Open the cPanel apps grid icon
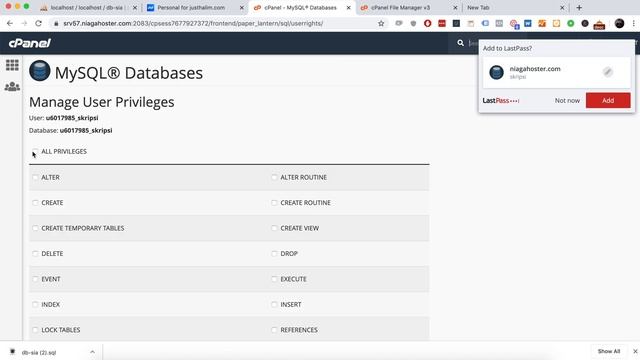This screenshot has width=640, height=360. point(12,65)
